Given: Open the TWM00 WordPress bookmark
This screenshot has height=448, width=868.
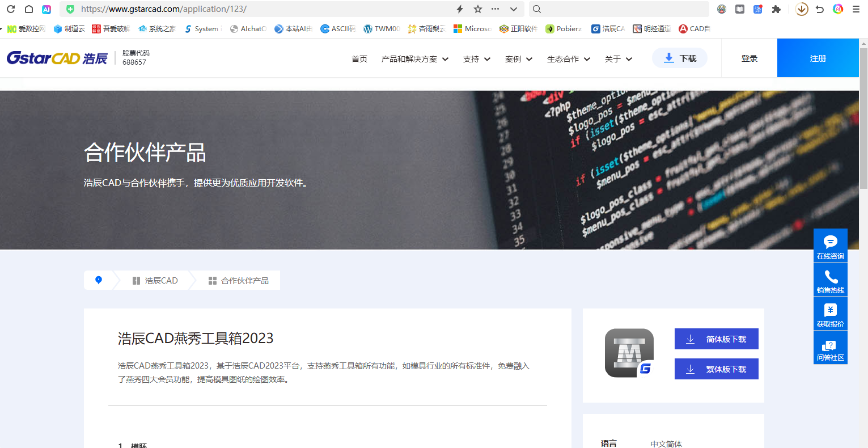Looking at the screenshot, I should tap(382, 29).
